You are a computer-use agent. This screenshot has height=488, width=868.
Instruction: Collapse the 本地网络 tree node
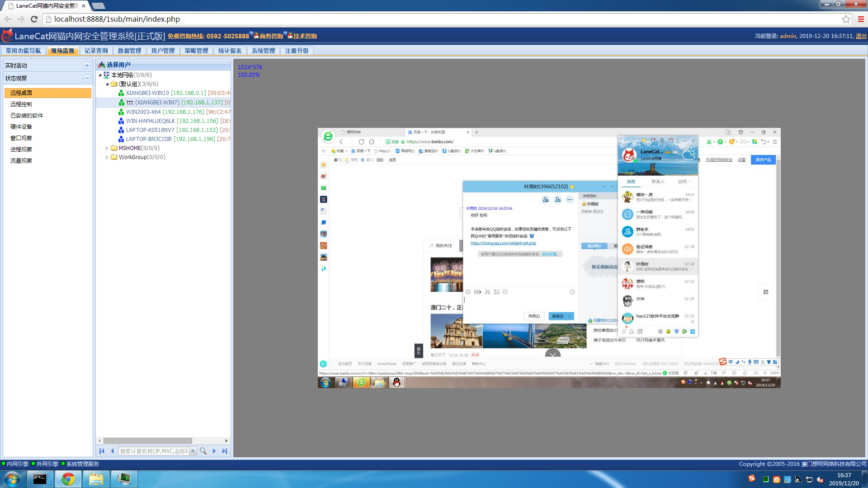(100, 75)
